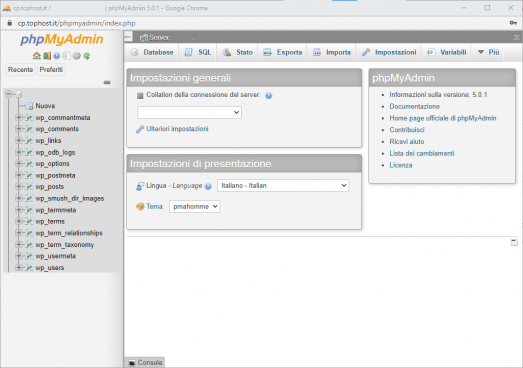The image size is (523, 368).
Task: Click the left arrow panel toggle icon
Action: click(128, 37)
